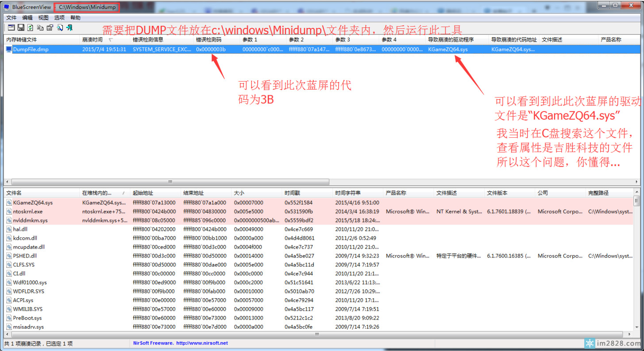
Task: Select the ntoskrnl.exe driver row
Action: (28, 211)
